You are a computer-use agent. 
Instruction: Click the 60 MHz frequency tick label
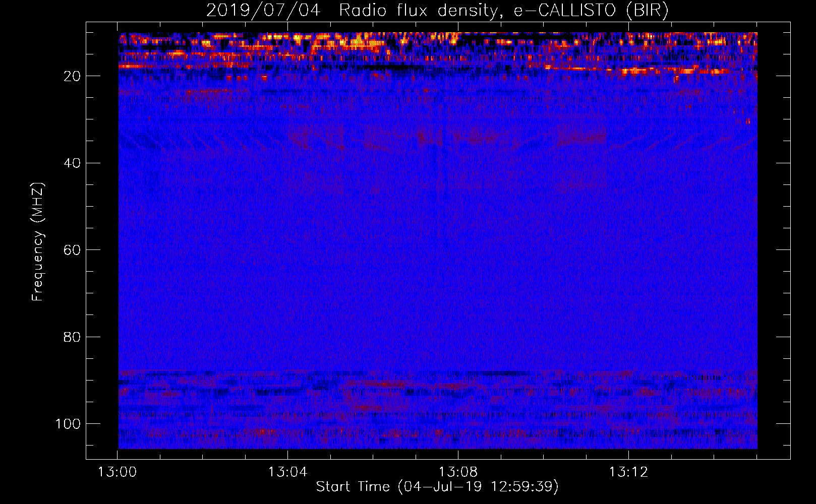72,250
